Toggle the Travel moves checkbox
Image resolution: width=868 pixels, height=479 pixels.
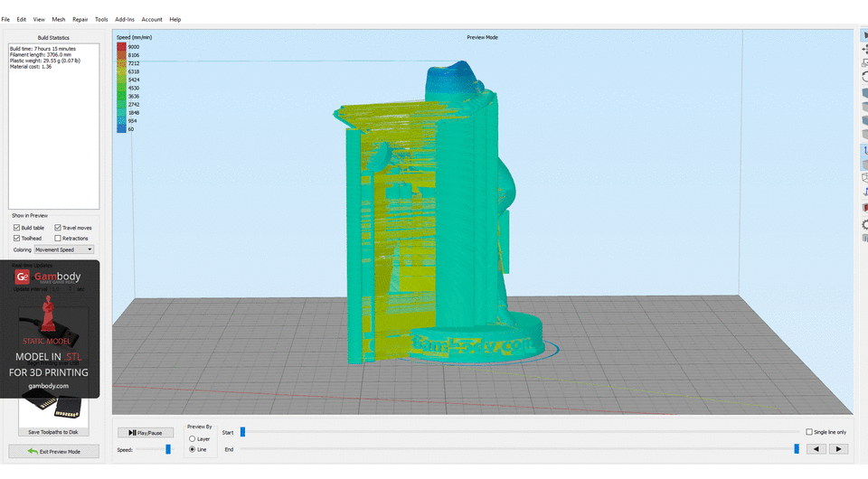click(x=58, y=228)
